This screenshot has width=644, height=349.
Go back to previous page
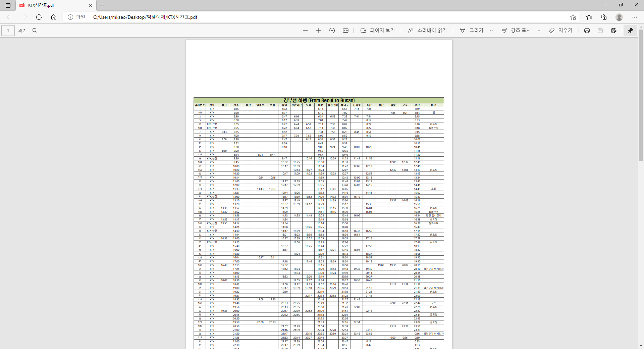(x=9, y=17)
